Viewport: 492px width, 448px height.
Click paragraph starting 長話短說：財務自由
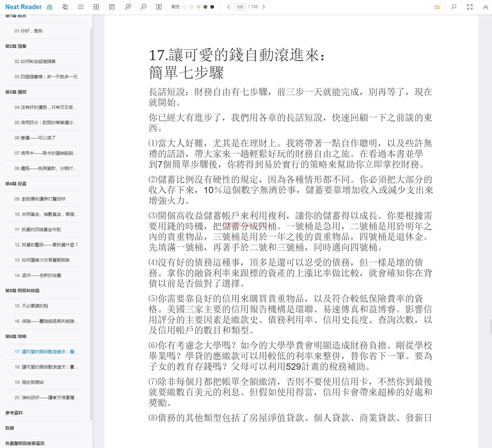tap(290, 97)
